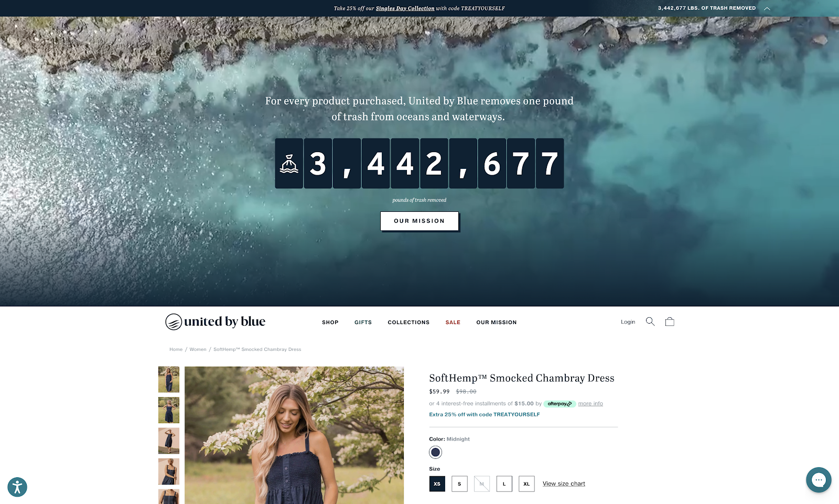Select the Midnight color swatch

(435, 452)
